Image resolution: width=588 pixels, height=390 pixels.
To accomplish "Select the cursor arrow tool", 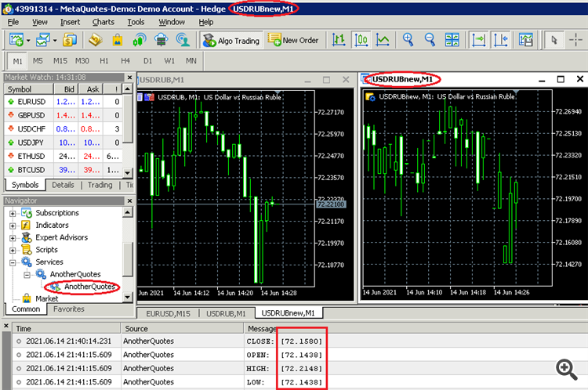I will [554, 40].
